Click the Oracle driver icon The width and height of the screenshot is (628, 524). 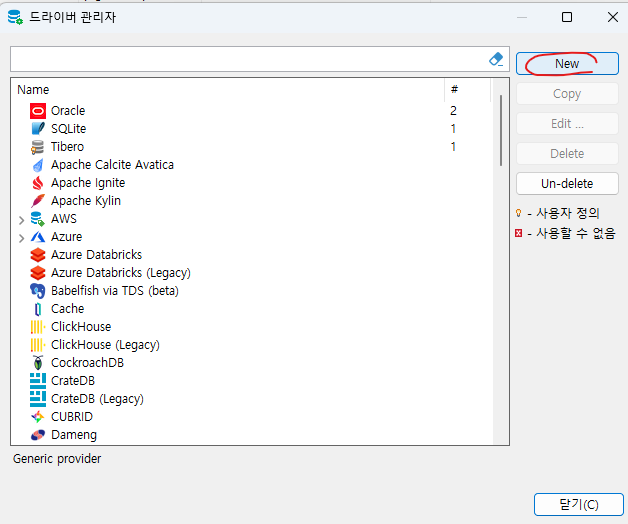point(38,111)
